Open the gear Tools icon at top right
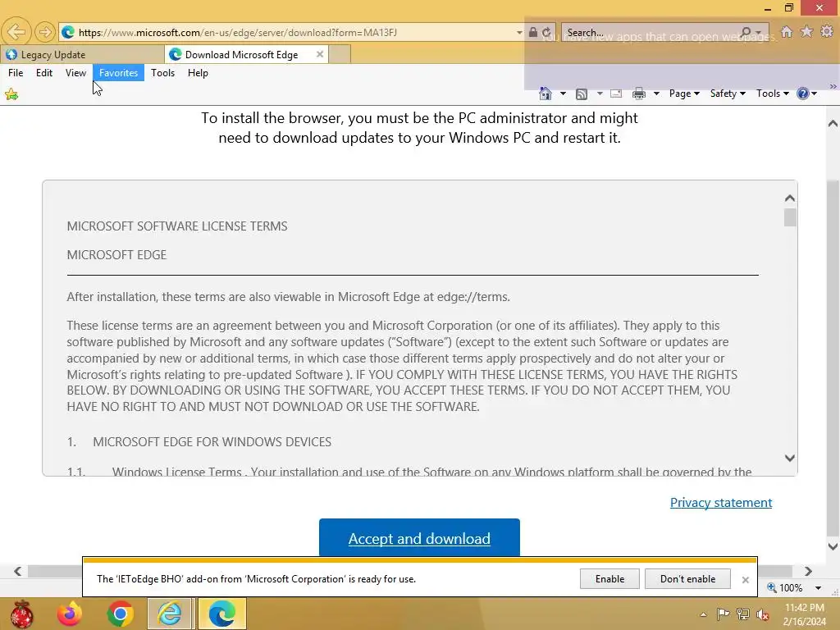 (x=827, y=32)
